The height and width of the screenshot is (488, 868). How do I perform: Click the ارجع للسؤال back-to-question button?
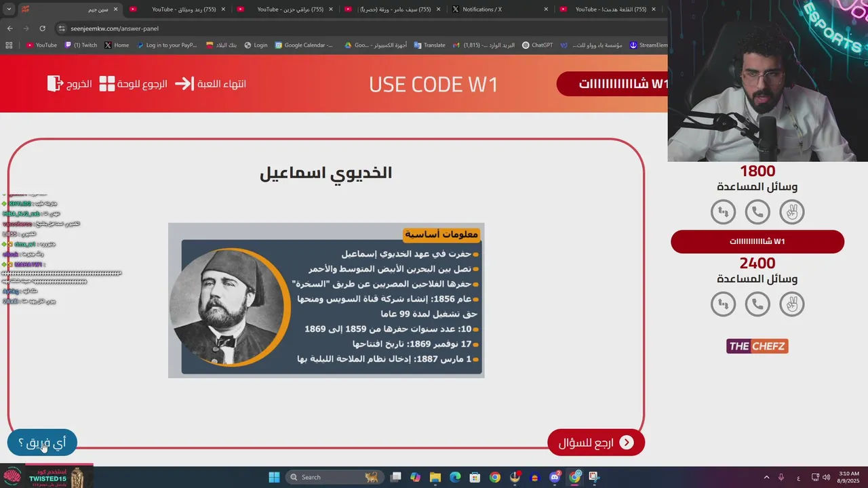point(595,443)
